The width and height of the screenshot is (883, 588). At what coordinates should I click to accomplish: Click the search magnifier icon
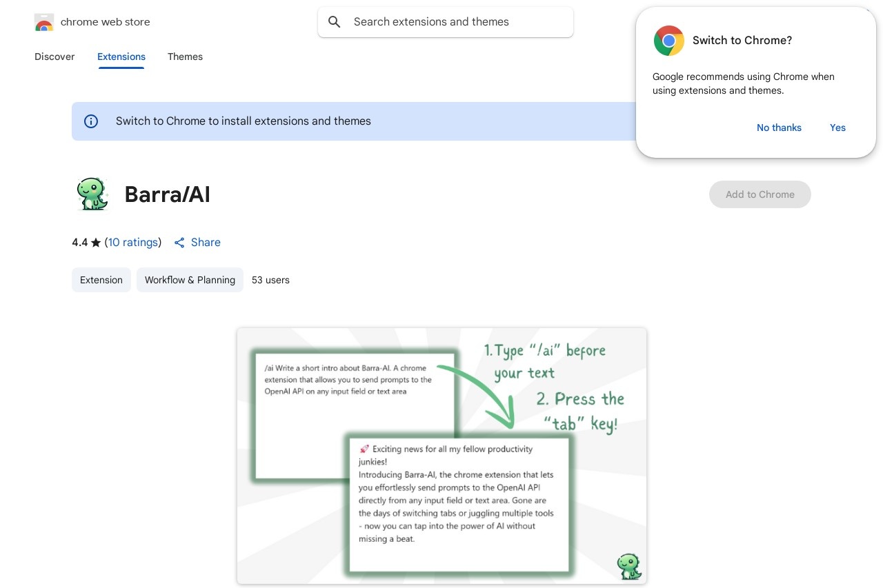point(335,22)
